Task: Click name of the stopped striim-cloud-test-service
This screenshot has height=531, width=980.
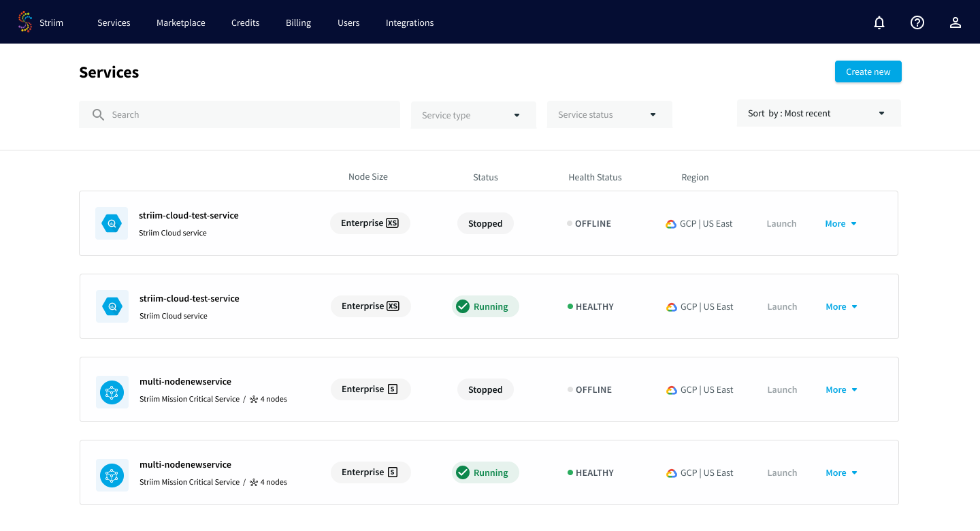Action: click(x=189, y=215)
